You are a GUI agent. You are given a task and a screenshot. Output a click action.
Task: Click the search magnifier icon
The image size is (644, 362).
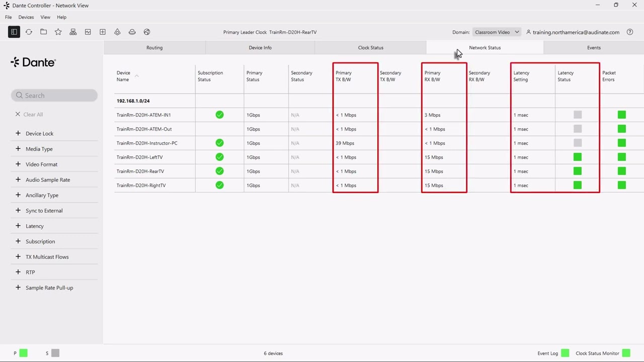tap(20, 96)
